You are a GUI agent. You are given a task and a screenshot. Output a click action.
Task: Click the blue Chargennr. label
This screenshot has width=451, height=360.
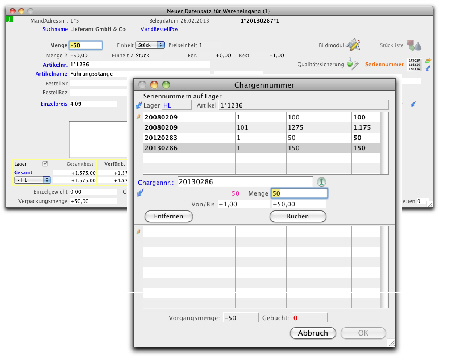point(156,182)
